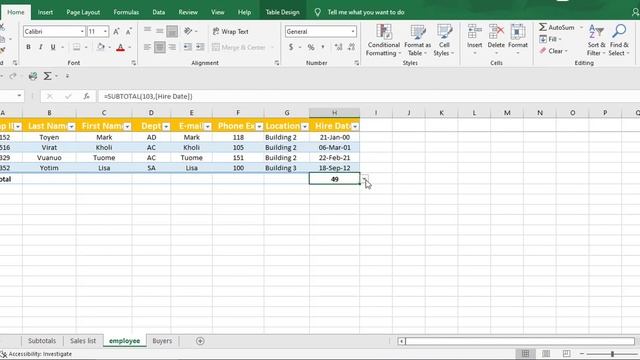This screenshot has width=640, height=360.
Task: Apply accounting dollar format
Action: (x=291, y=47)
